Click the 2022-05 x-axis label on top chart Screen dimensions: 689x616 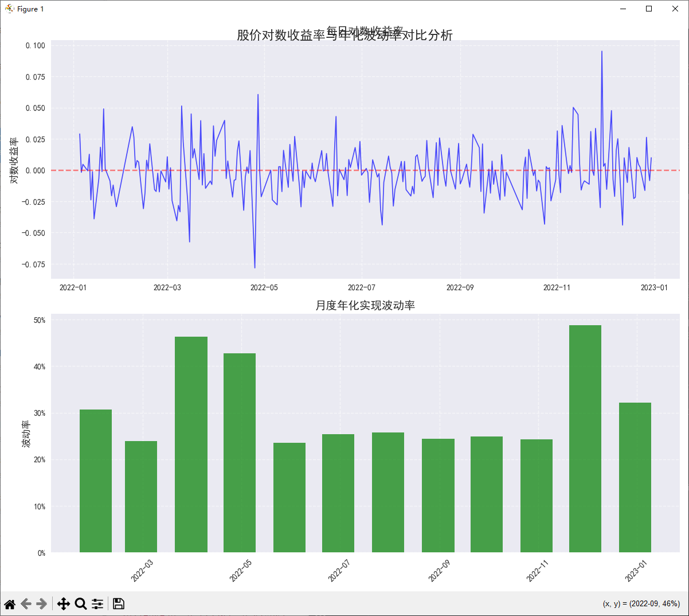(x=264, y=287)
